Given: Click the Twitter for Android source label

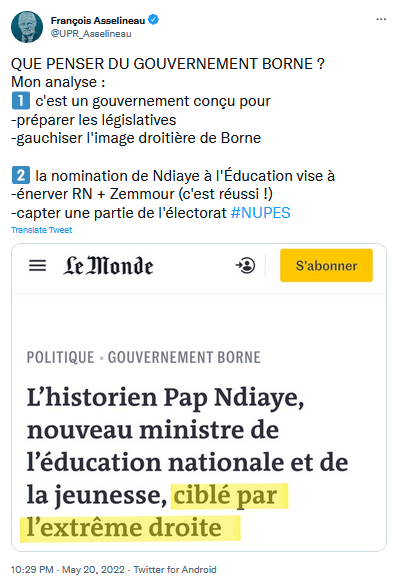Looking at the screenshot, I should (x=175, y=570).
